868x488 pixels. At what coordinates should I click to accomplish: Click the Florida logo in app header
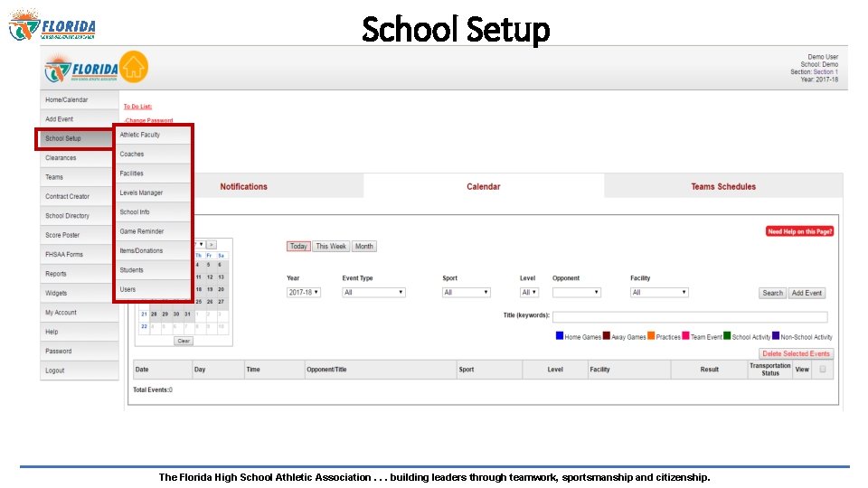click(x=80, y=69)
